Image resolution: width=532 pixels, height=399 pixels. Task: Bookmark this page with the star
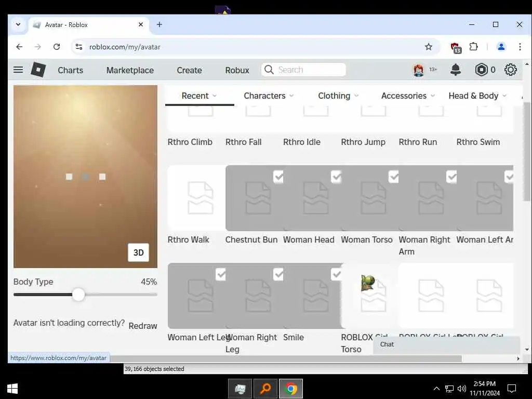429,47
